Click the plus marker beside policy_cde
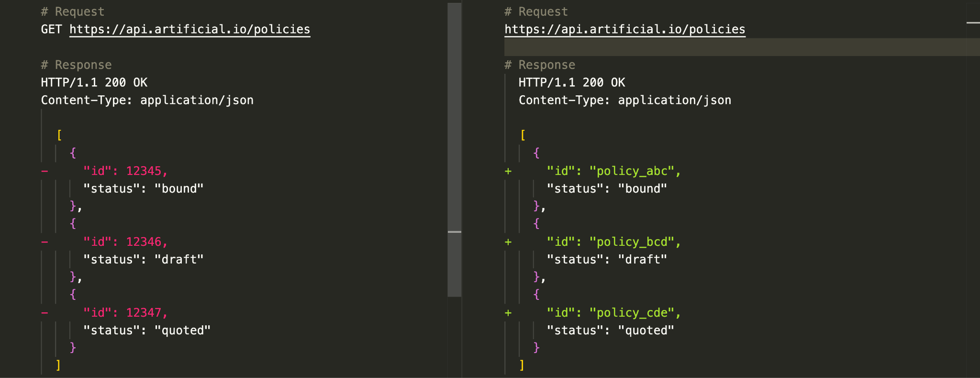Viewport: 980px width, 378px height. [508, 313]
